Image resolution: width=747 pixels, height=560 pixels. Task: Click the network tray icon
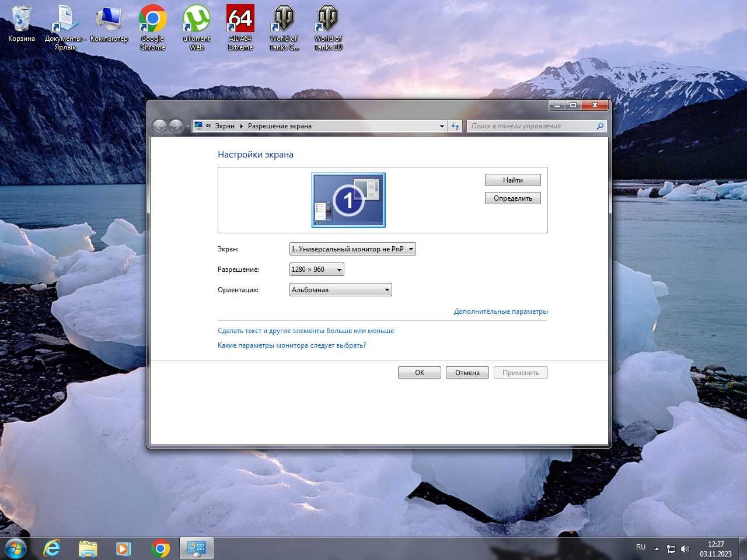coord(671,548)
